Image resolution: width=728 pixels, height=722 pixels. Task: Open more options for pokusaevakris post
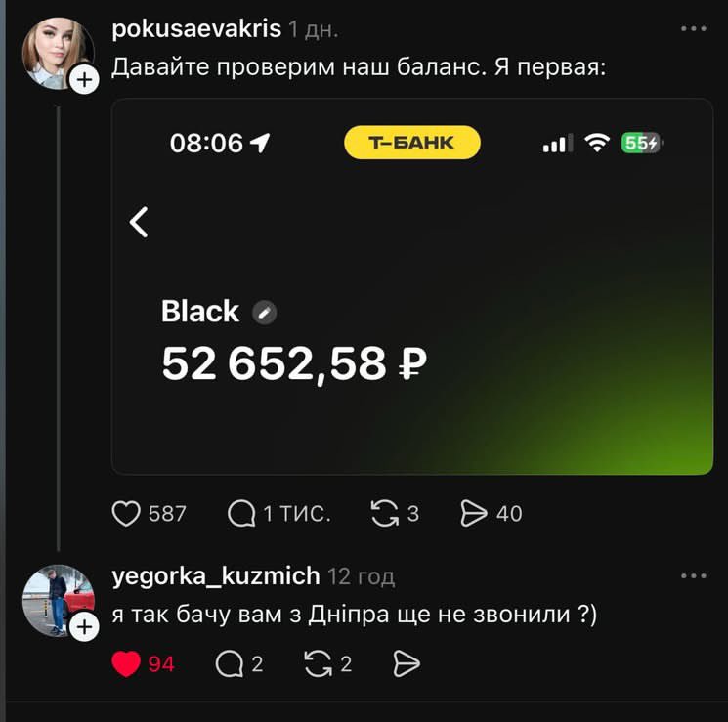pos(693,28)
